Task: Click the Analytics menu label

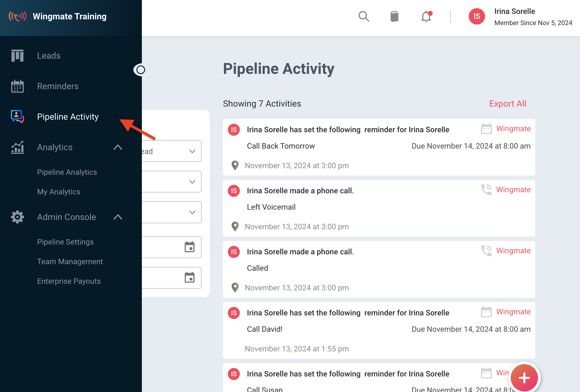Action: [x=55, y=147]
